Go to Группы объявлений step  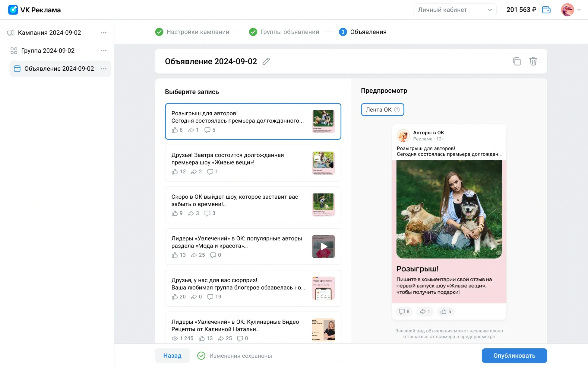click(x=289, y=32)
